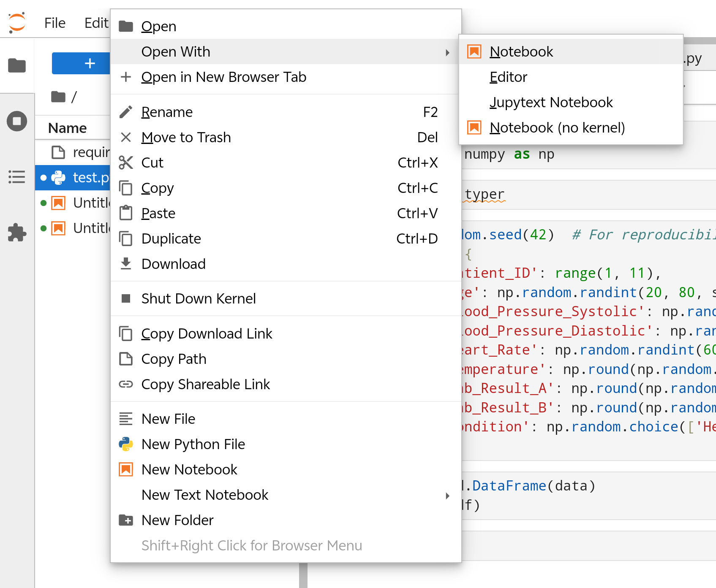The image size is (716, 588).
Task: Choose Shut Down Kernel from context menu
Action: [199, 298]
